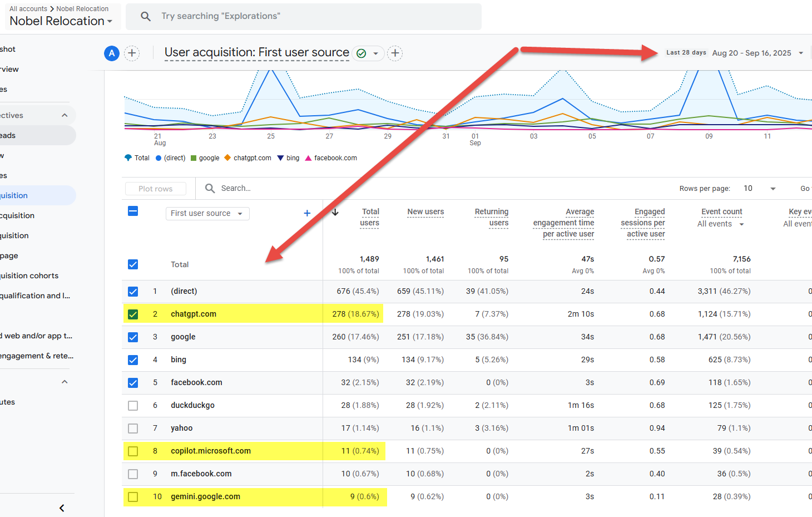Viewport: 812px width, 517px height.
Task: Click the blue 'A' segment avatar icon
Action: point(112,53)
